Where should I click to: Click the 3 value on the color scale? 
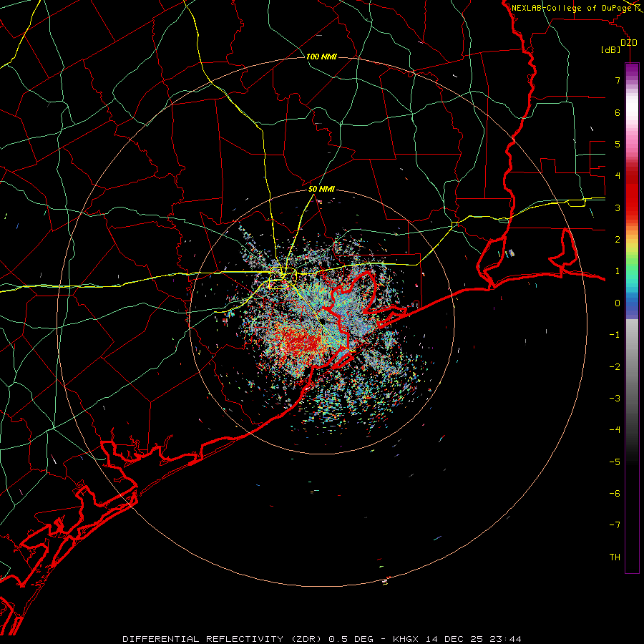pyautogui.click(x=618, y=208)
